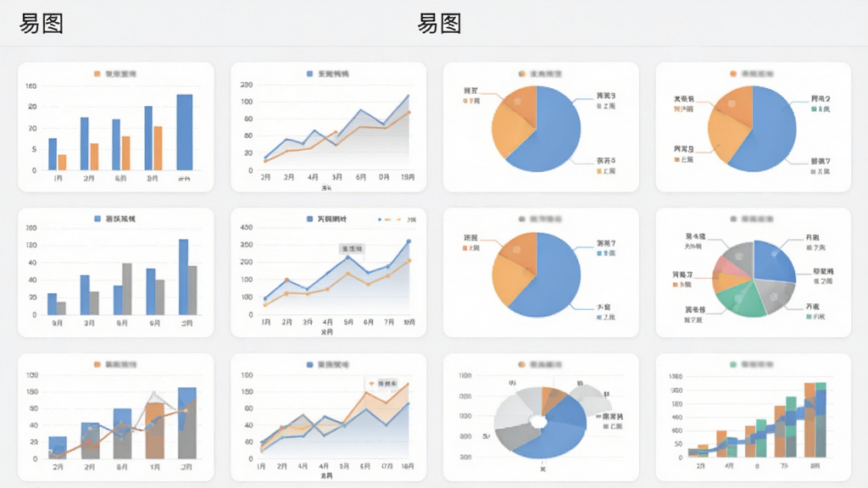Open the six-slice multicolor pie chart
Viewport: 868px width, 488px height.
tap(753, 273)
